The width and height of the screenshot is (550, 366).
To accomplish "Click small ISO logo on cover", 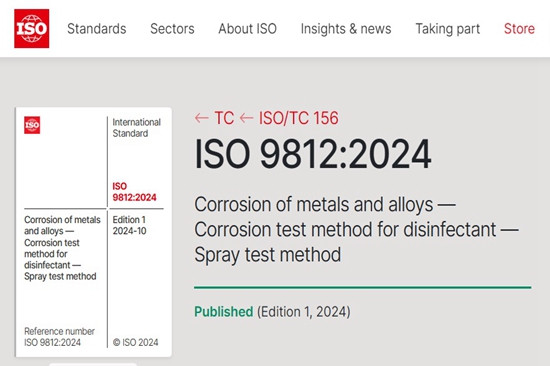I will [x=32, y=125].
